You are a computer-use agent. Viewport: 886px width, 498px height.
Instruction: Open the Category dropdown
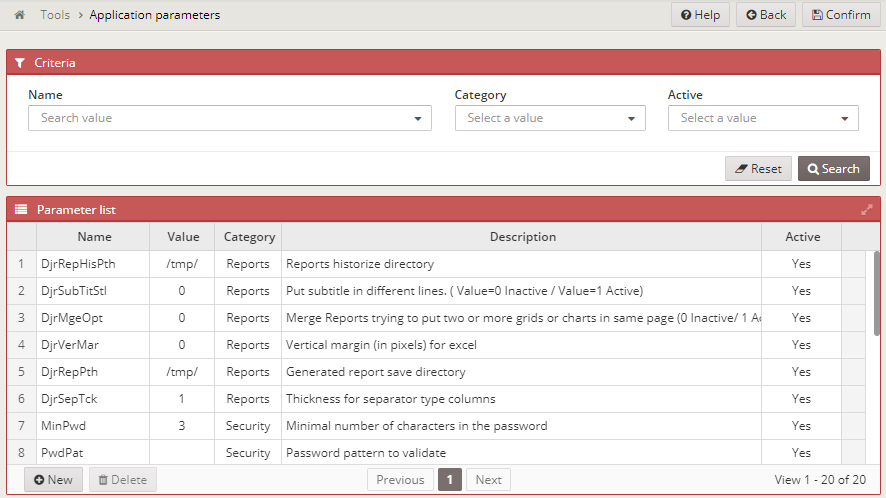tap(550, 118)
